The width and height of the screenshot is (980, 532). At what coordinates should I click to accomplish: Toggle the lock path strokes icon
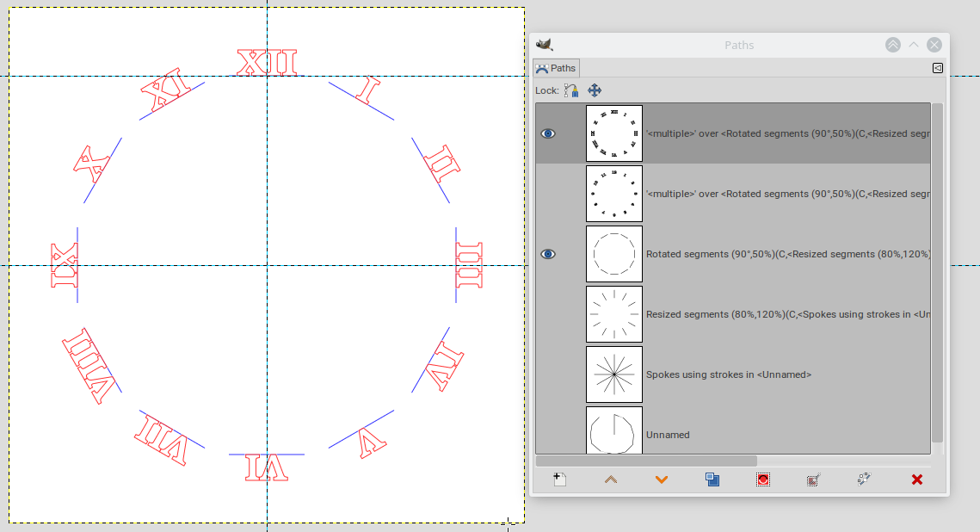(571, 90)
